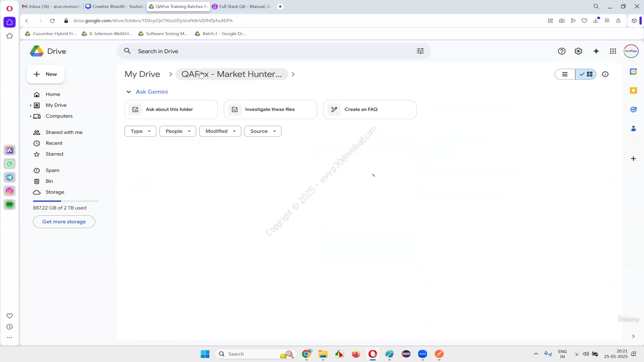View folder details info icon
This screenshot has width=644, height=362.
tap(605, 74)
